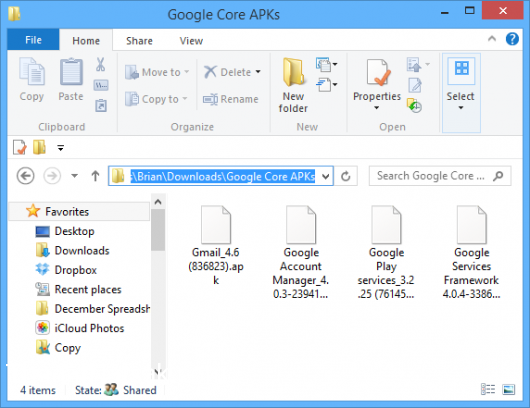Open the View ribbon tab

pyautogui.click(x=191, y=41)
